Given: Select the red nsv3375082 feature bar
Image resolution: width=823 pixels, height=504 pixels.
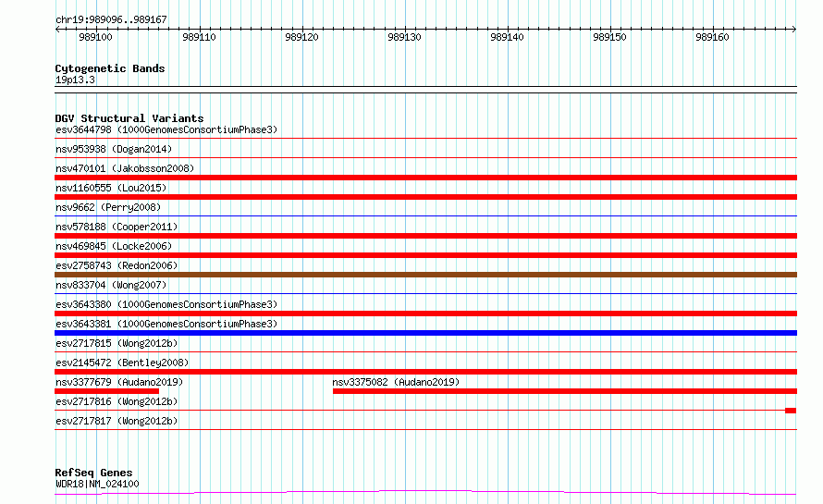Looking at the screenshot, I should click(565, 391).
